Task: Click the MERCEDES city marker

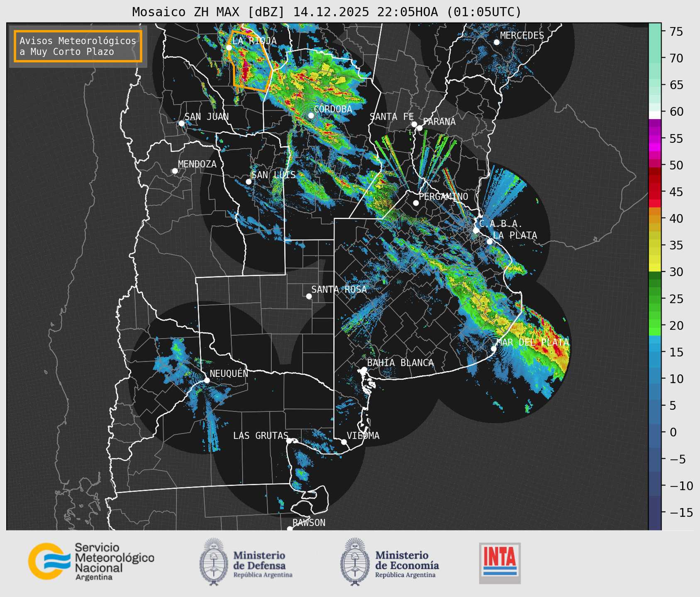Action: click(x=497, y=42)
